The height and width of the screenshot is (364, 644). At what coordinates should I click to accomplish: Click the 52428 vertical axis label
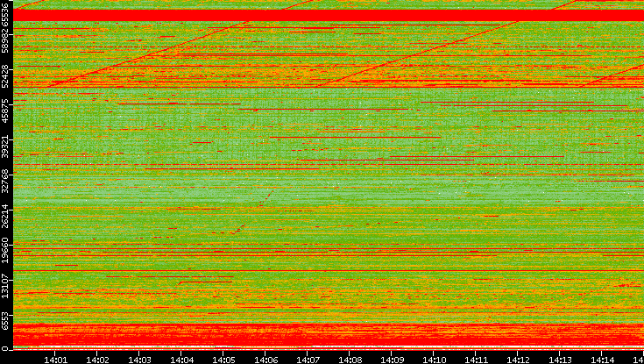point(5,75)
